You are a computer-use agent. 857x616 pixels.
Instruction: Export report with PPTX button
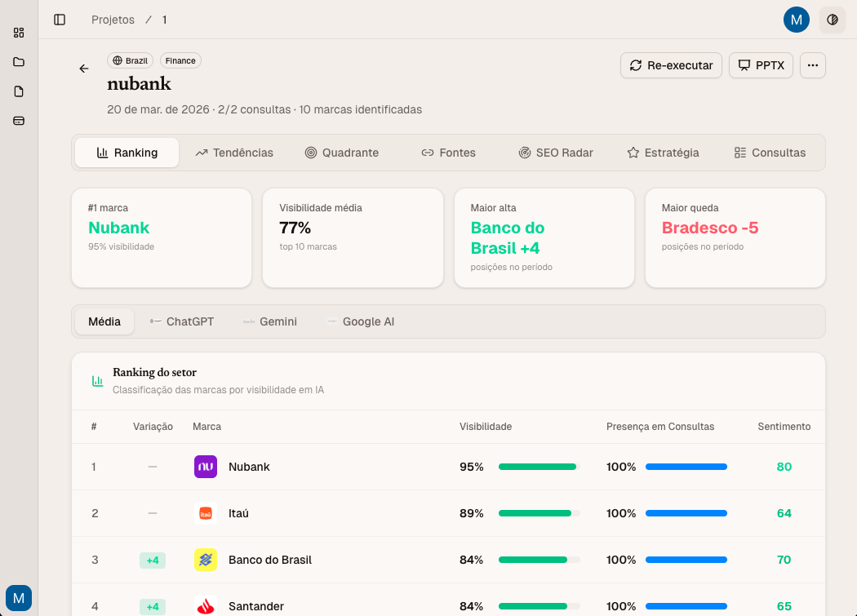tap(761, 65)
